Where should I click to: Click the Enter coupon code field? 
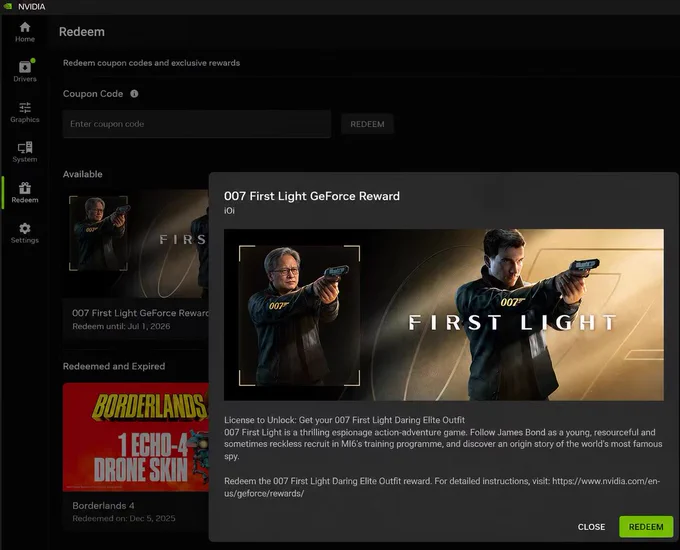coord(197,124)
